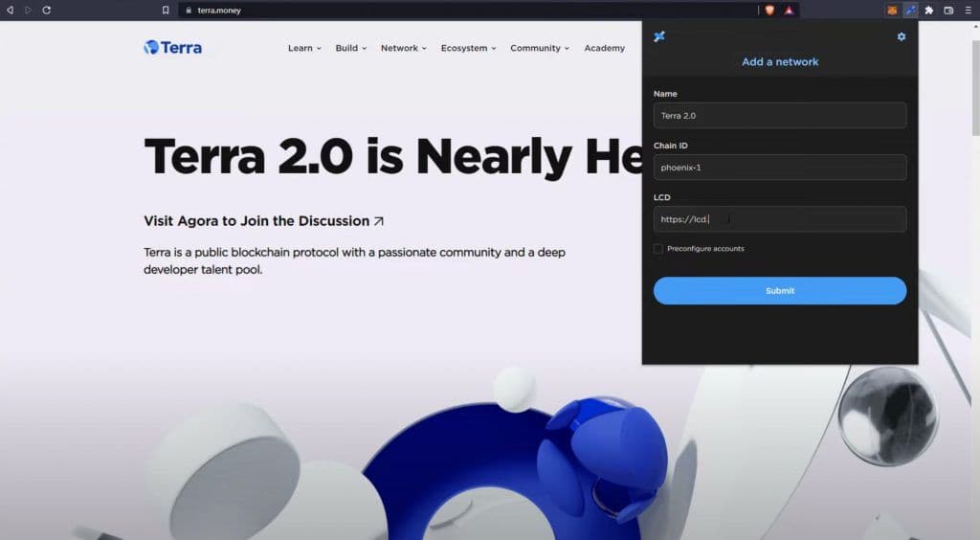This screenshot has width=980, height=540.
Task: Click the Brave Rewards triangle icon
Action: pyautogui.click(x=789, y=10)
